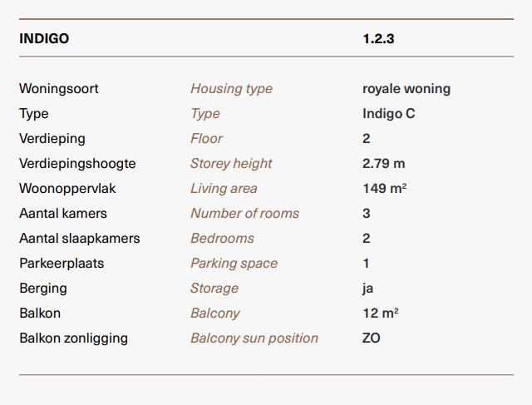Image resolution: width=532 pixels, height=405 pixels.
Task: Click the INDIGO heading
Action: (44, 38)
